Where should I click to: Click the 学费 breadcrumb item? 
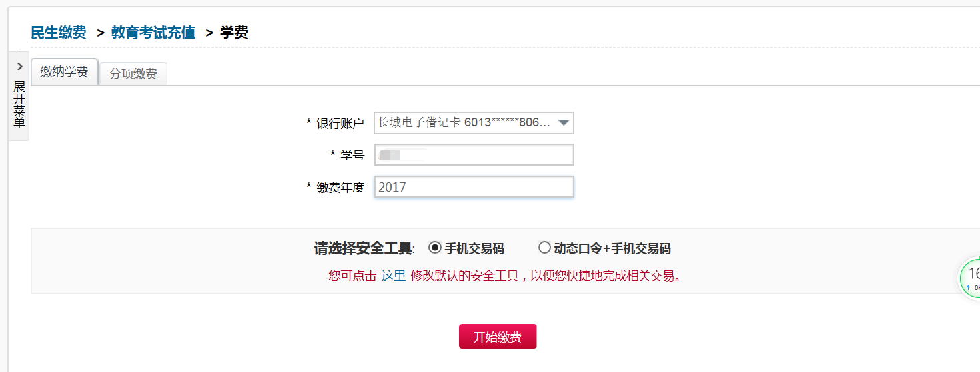[234, 32]
